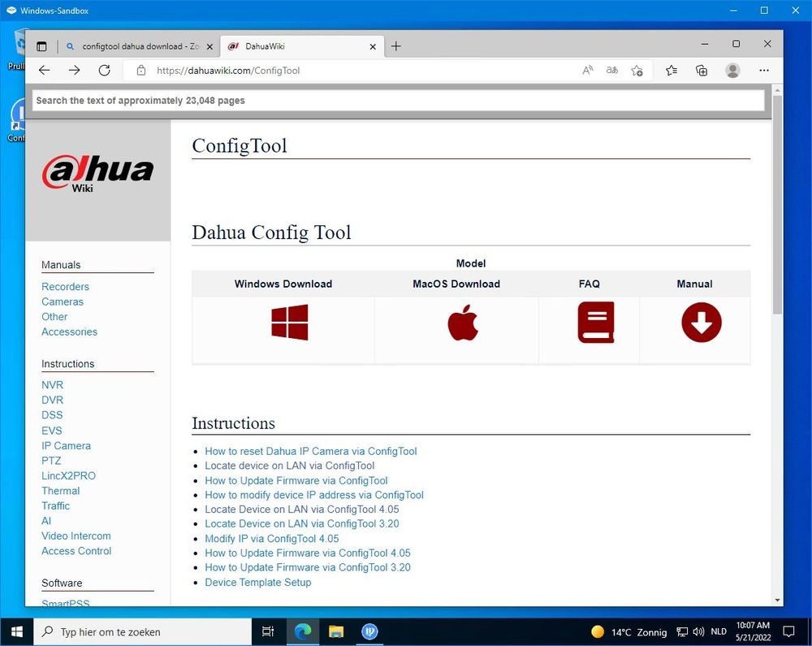The height and width of the screenshot is (646, 812).
Task: Open the tab actions menu
Action: 41,46
